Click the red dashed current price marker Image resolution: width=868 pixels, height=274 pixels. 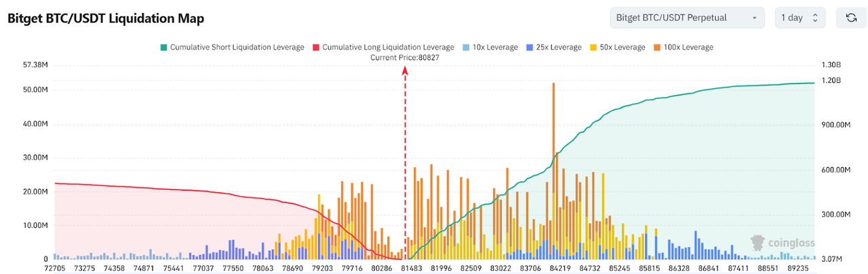[x=406, y=163]
